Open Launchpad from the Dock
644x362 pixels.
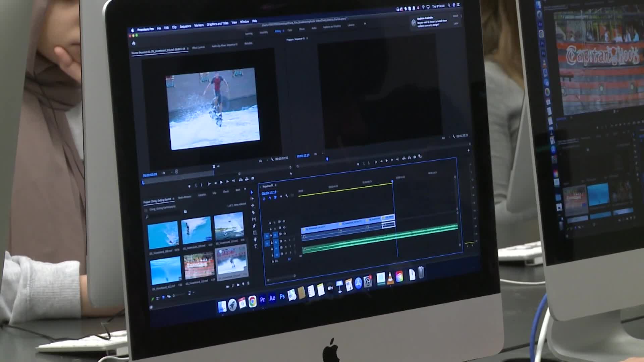pos(232,305)
